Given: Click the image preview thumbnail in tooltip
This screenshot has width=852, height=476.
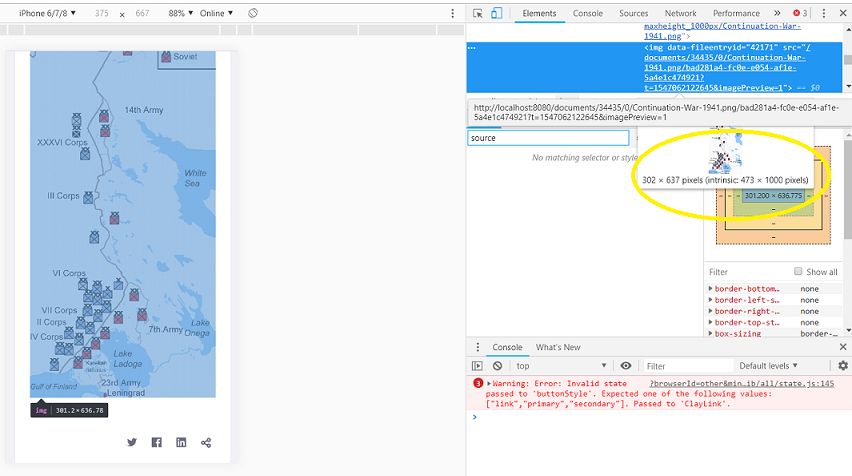Looking at the screenshot, I should coord(725,151).
